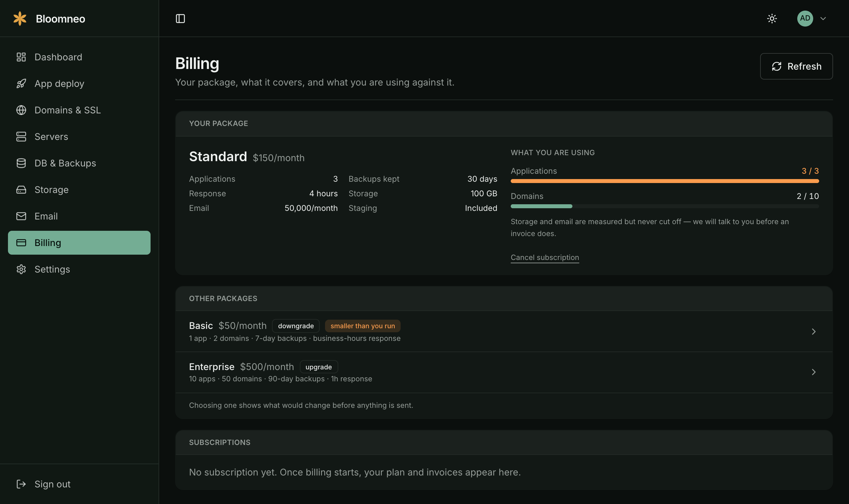Go to App deploy page

[79, 84]
